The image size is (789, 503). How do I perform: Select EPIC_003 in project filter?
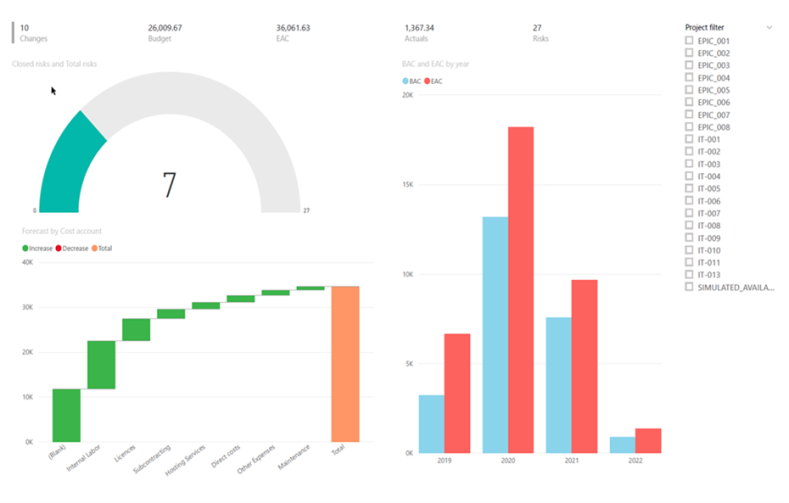point(689,65)
